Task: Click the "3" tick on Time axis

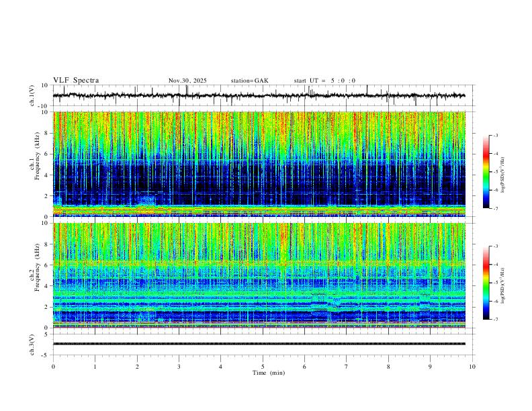Action: [x=179, y=367]
